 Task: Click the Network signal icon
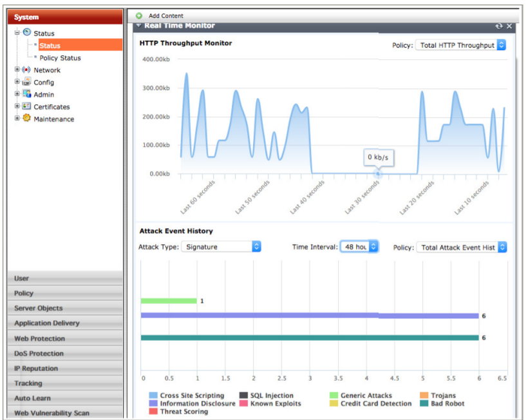[x=26, y=70]
